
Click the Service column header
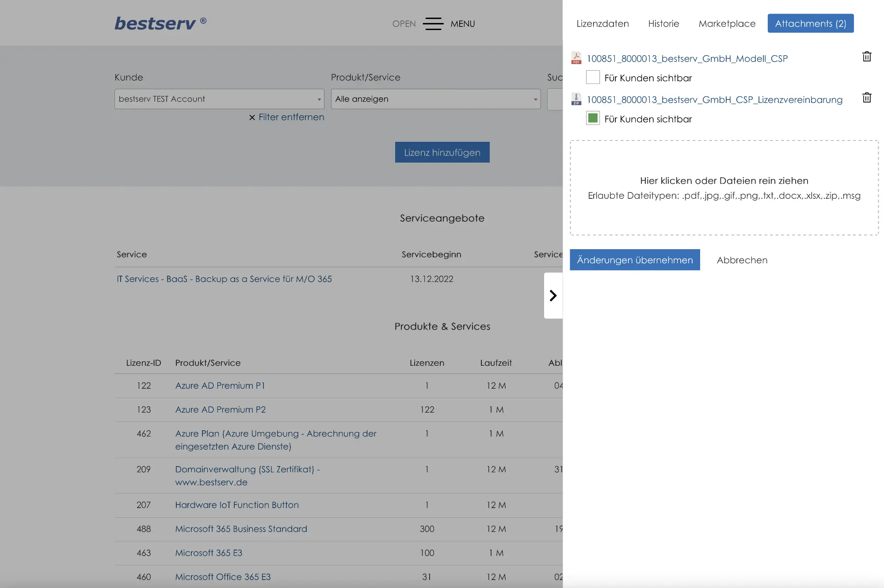132,254
